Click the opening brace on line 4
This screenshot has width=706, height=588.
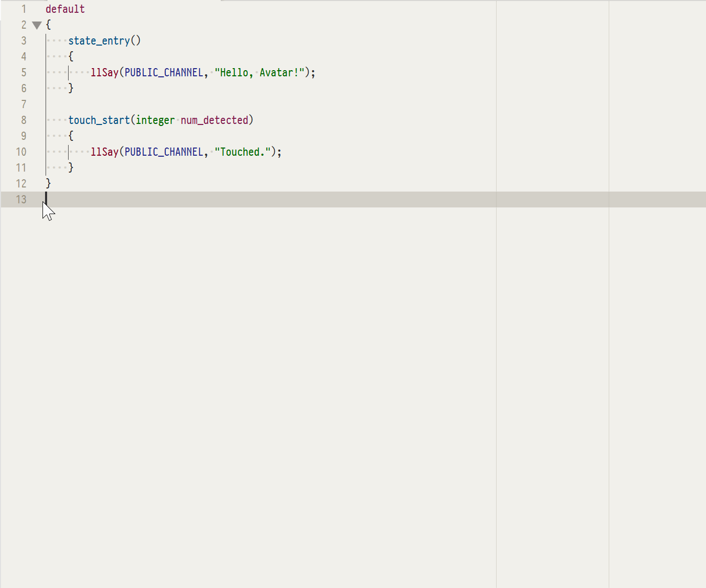pyautogui.click(x=71, y=57)
